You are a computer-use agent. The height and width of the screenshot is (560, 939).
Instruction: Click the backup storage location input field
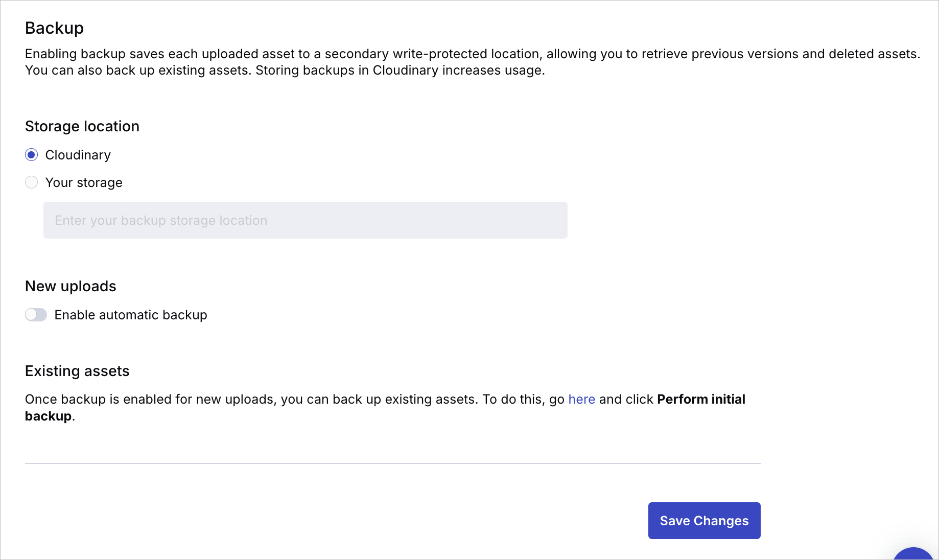point(306,220)
